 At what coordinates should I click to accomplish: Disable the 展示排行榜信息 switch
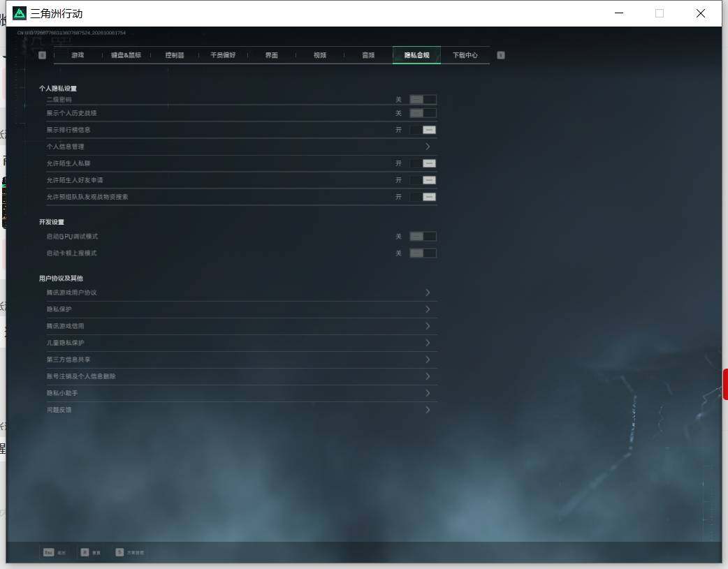tap(423, 130)
